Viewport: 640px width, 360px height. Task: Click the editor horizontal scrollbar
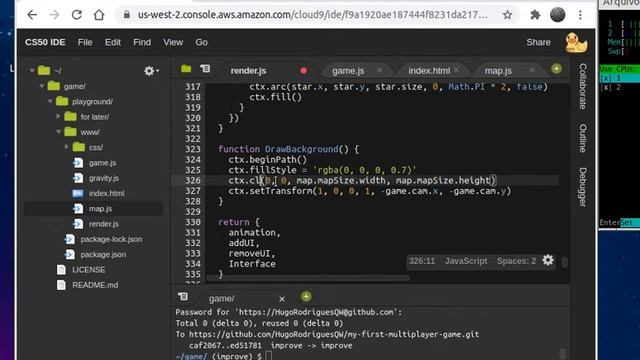(x=308, y=278)
